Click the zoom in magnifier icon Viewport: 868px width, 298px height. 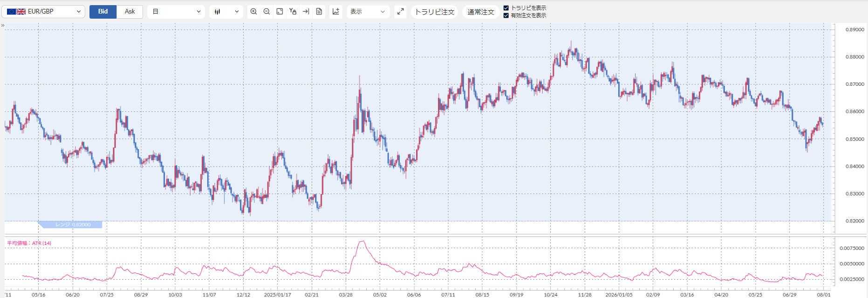pyautogui.click(x=253, y=12)
